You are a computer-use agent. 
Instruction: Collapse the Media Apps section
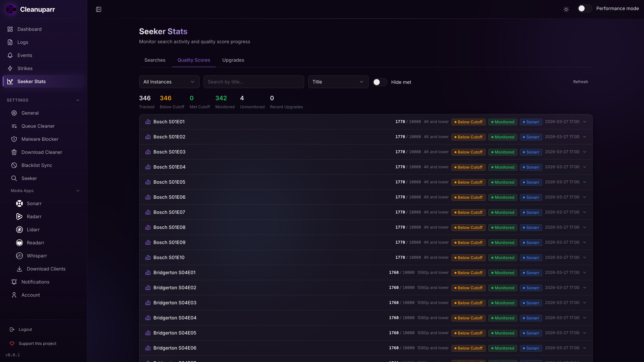pos(78,191)
